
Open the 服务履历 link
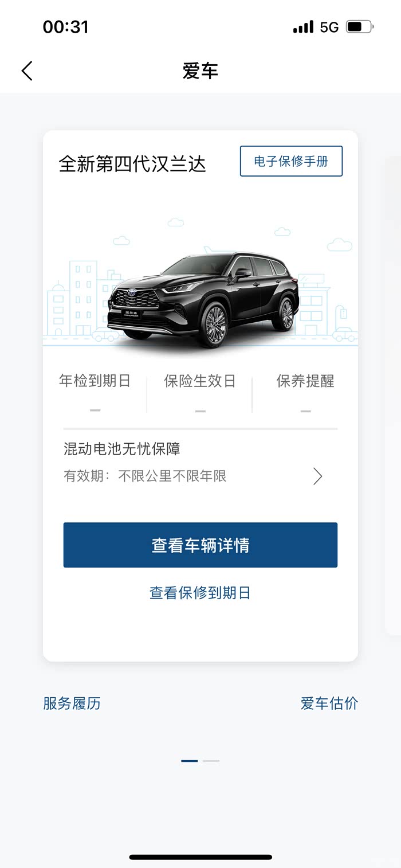point(72,703)
